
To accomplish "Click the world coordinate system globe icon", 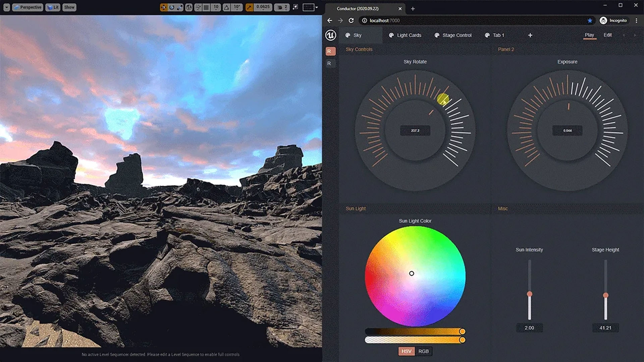I will point(189,7).
